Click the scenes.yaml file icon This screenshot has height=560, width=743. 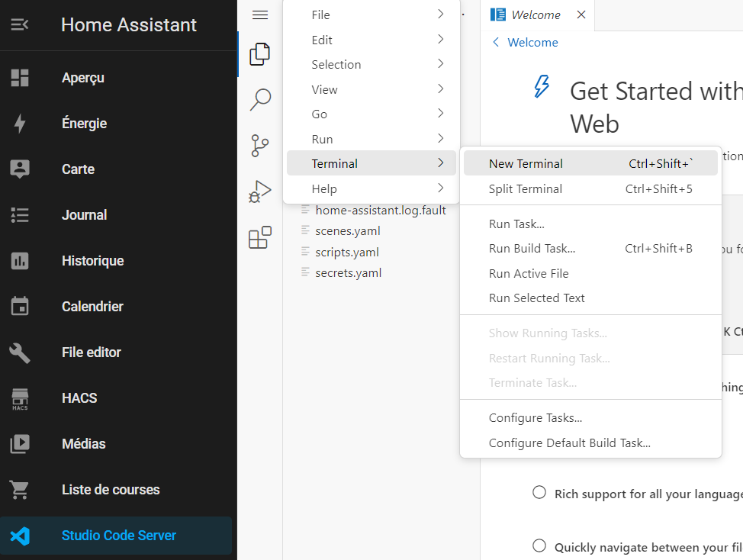click(305, 230)
